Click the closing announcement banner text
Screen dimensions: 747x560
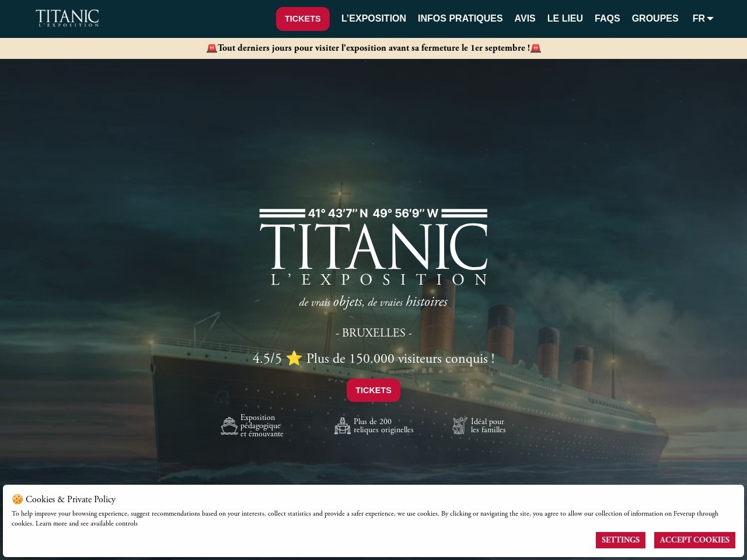pos(373,48)
